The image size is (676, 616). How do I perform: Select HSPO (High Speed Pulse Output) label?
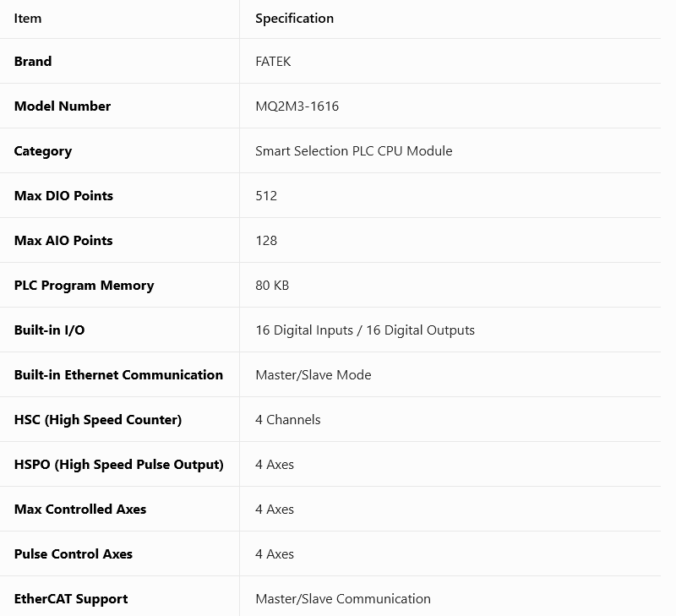pos(119,465)
